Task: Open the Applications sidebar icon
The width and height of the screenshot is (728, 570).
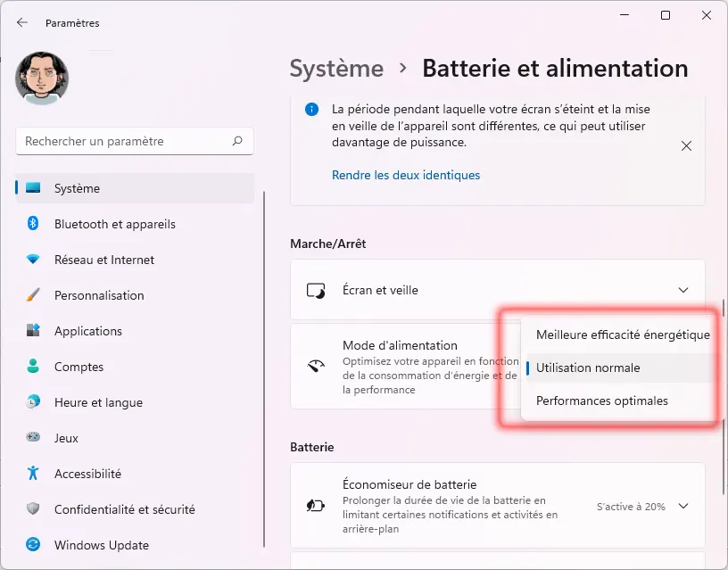Action: pyautogui.click(x=33, y=331)
